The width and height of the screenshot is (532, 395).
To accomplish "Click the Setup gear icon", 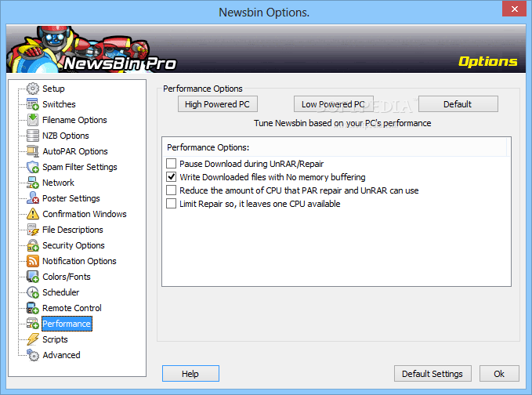I will (x=33, y=89).
